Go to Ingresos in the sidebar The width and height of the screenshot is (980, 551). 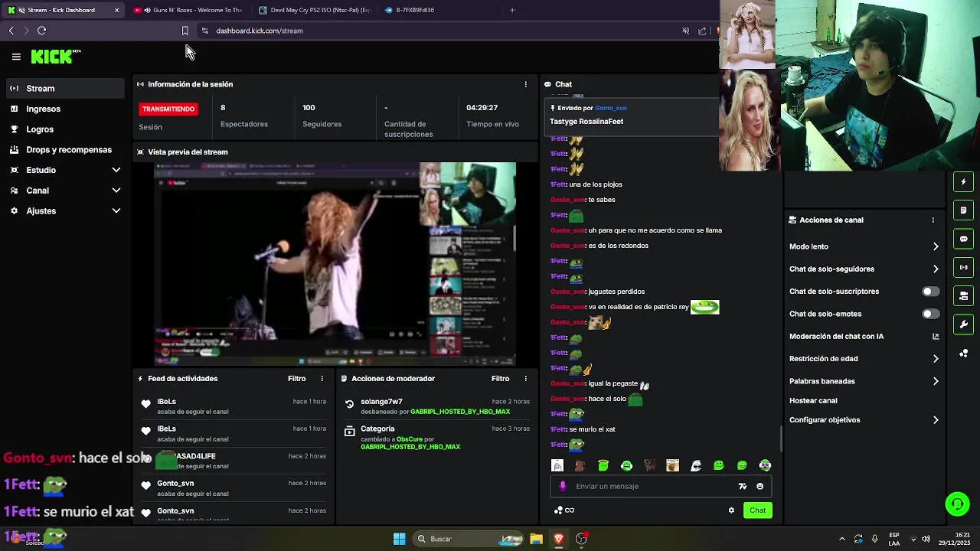65,109
